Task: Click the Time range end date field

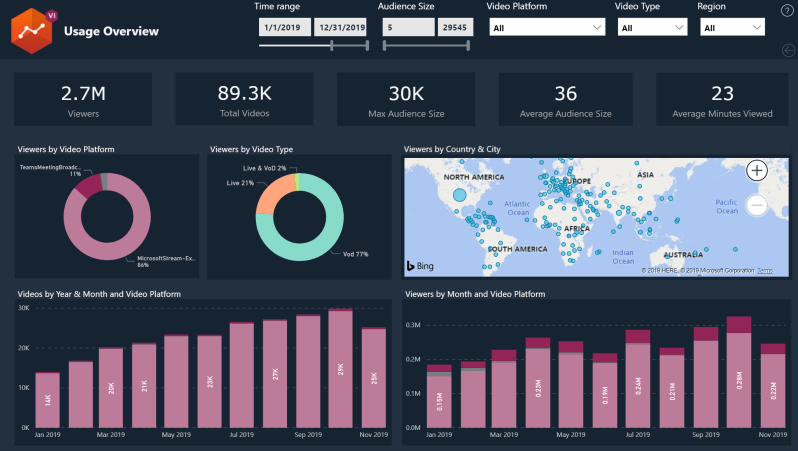Action: tap(340, 28)
